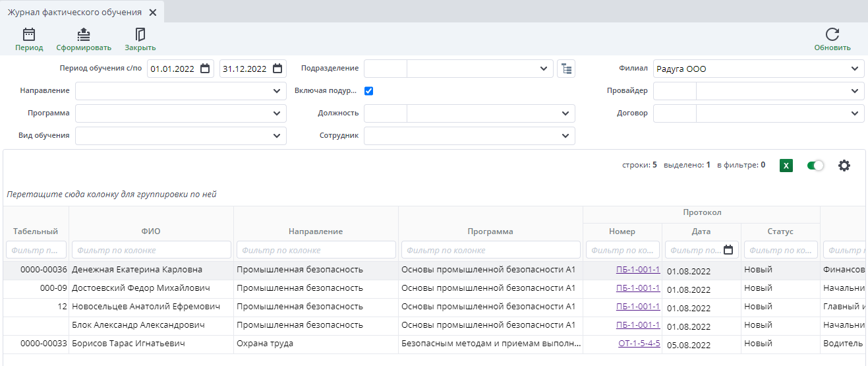This screenshot has width=868, height=366.
Task: Open calendar for end date 31.12.2022
Action: click(x=277, y=69)
